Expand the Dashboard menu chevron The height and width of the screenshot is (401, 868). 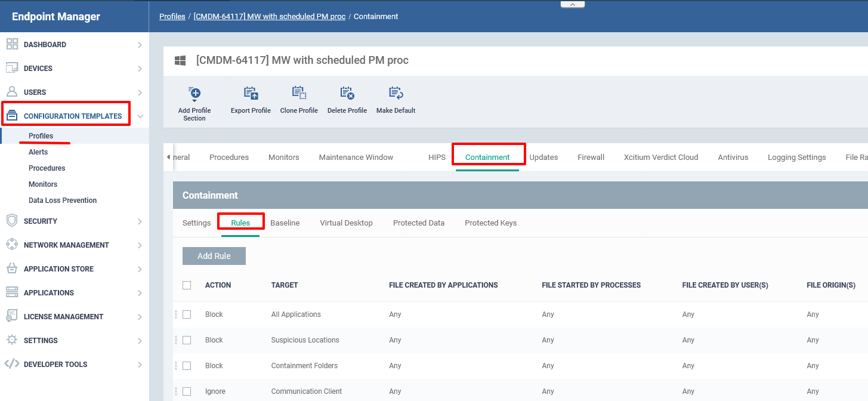(x=140, y=45)
